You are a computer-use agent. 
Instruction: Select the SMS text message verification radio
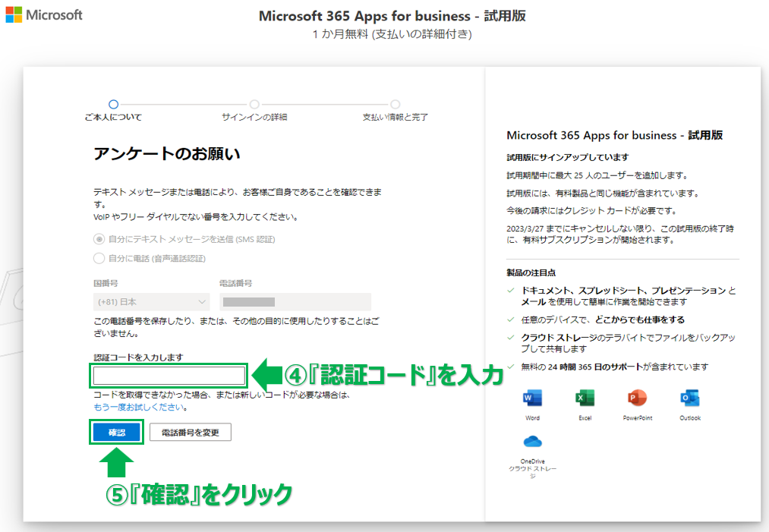click(99, 239)
